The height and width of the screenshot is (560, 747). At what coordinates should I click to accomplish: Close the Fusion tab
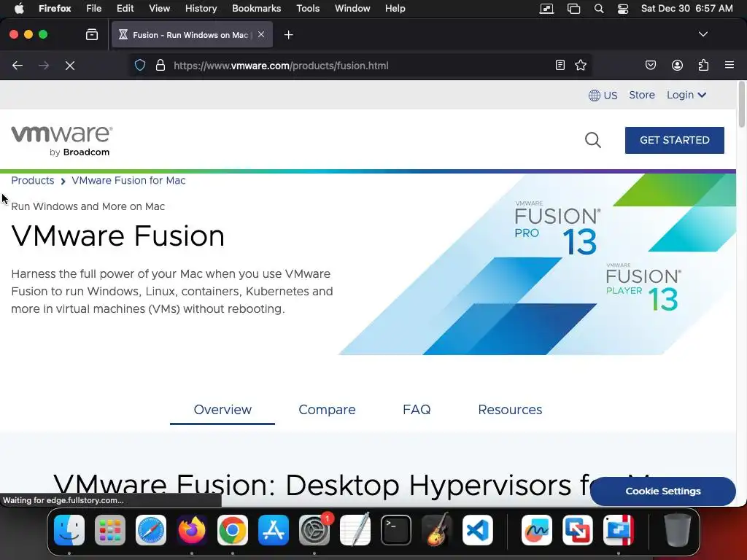[x=261, y=34]
